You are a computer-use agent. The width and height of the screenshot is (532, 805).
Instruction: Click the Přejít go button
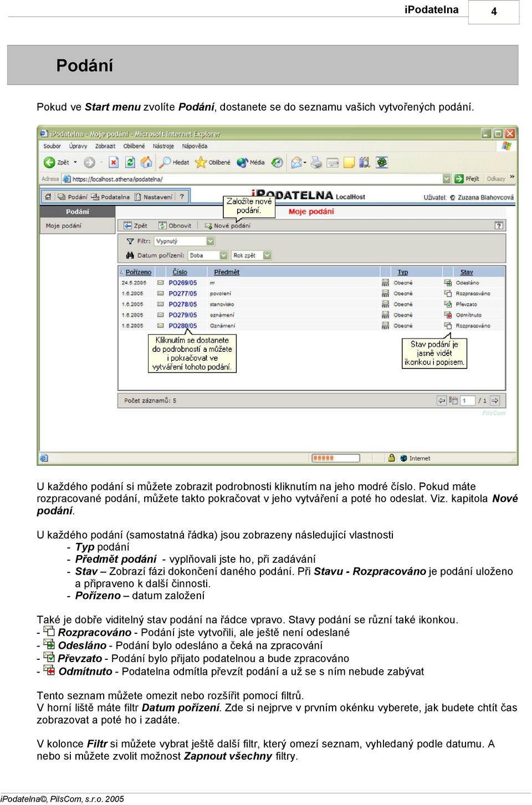(x=467, y=178)
